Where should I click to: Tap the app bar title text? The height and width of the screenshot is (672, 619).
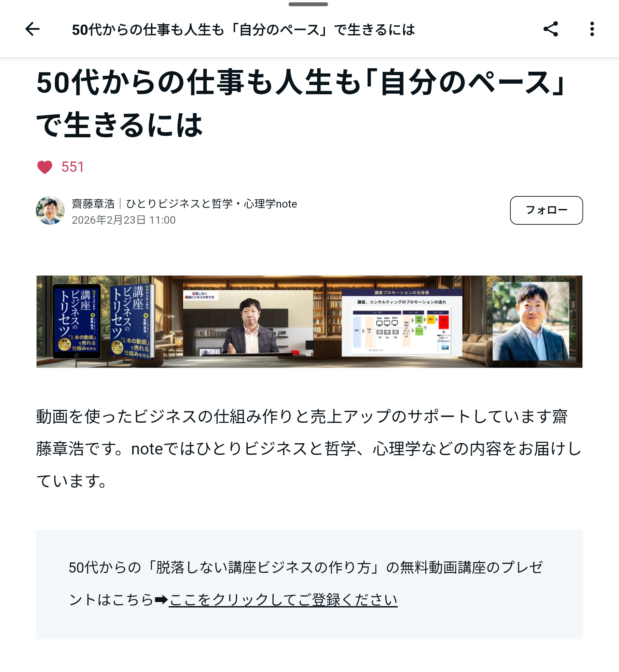tap(244, 30)
